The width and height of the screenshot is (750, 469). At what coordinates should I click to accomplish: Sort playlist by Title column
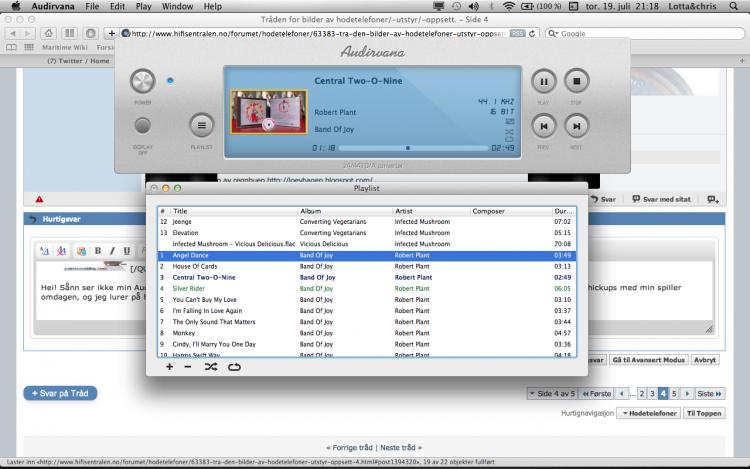click(234, 211)
